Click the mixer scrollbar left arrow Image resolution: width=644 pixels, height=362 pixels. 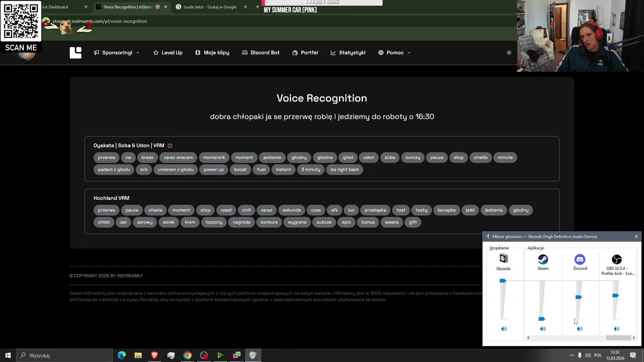[528, 338]
